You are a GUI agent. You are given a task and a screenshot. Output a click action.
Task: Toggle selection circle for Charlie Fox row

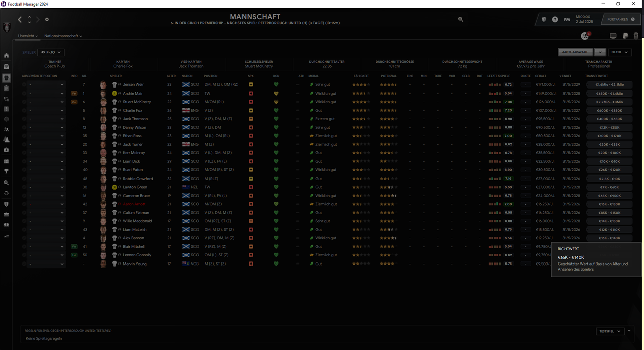pos(24,111)
